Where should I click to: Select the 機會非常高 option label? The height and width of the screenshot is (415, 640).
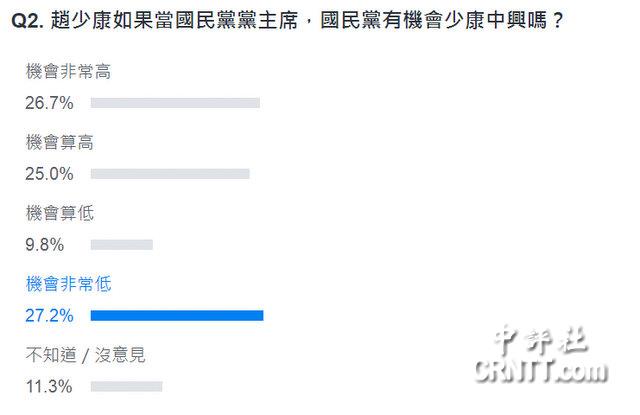68,71
